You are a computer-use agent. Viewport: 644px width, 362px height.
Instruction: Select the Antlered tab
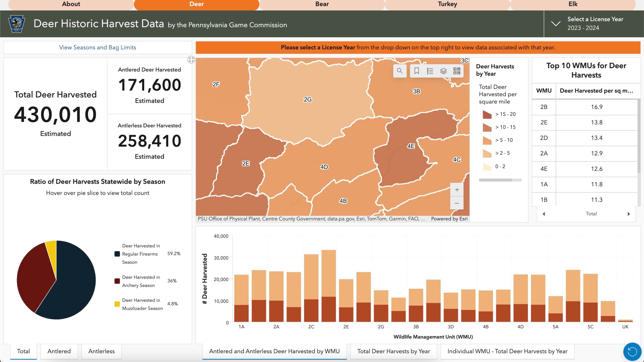[x=59, y=351]
